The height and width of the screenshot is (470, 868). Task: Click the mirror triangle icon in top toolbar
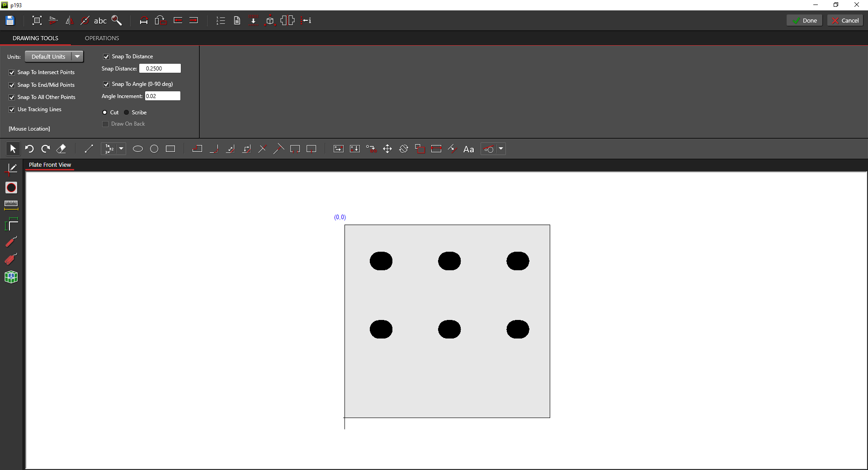[x=69, y=20]
